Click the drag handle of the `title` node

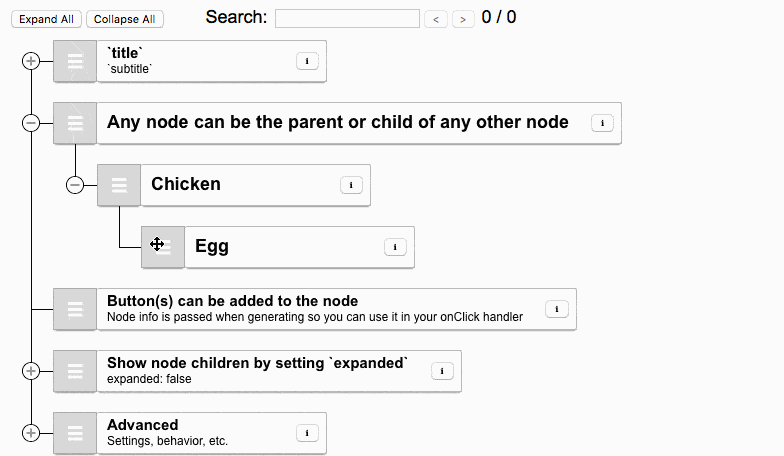(x=75, y=61)
